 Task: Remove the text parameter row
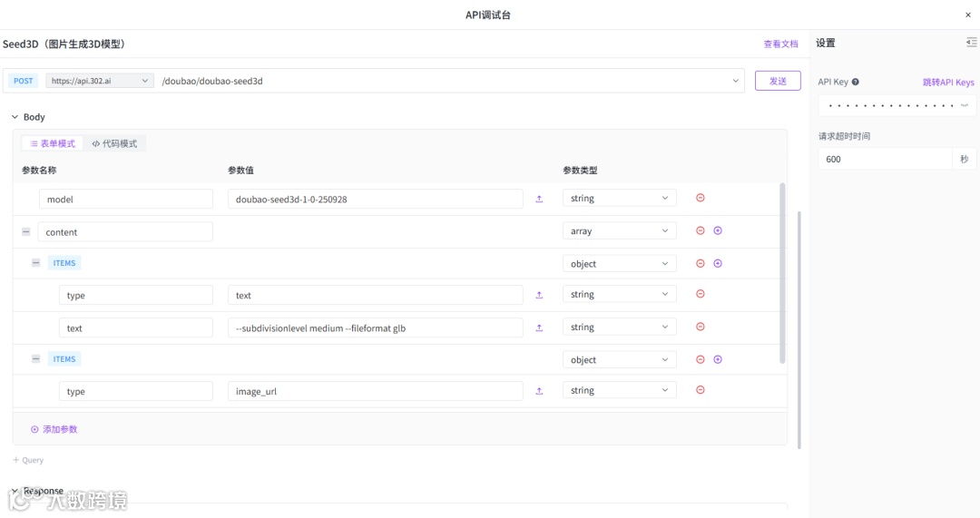click(x=700, y=327)
